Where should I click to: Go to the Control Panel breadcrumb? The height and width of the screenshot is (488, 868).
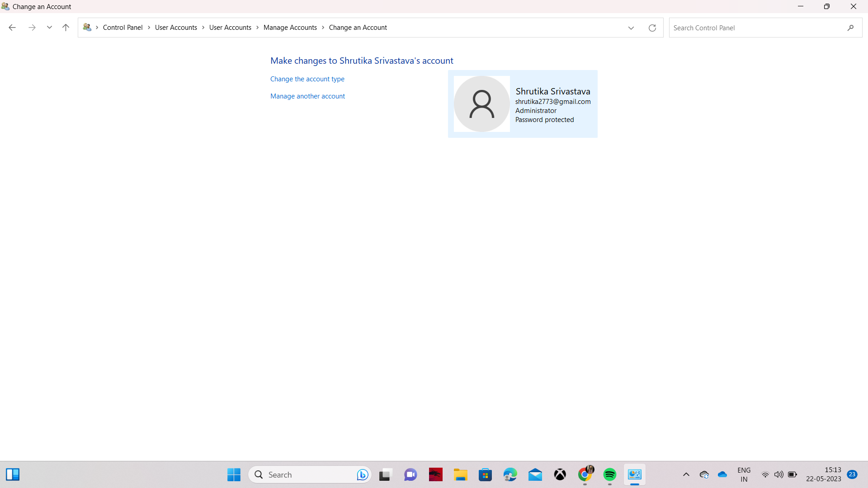pos(123,28)
